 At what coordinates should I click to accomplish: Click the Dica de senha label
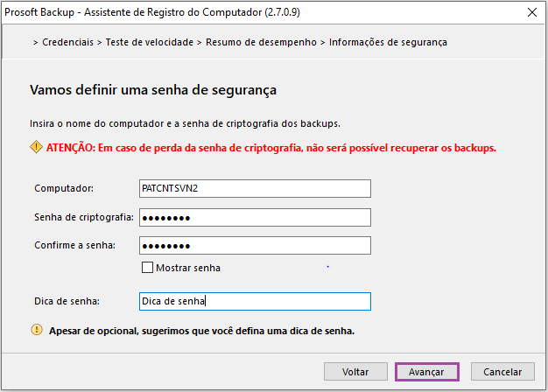pyautogui.click(x=67, y=301)
